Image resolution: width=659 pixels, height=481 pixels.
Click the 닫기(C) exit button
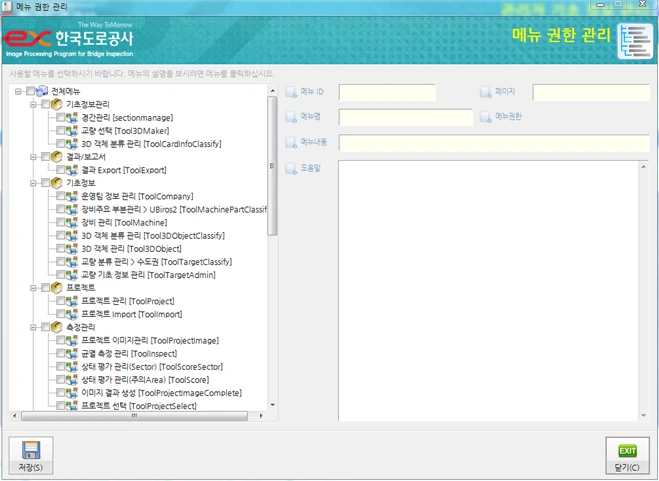[x=627, y=455]
